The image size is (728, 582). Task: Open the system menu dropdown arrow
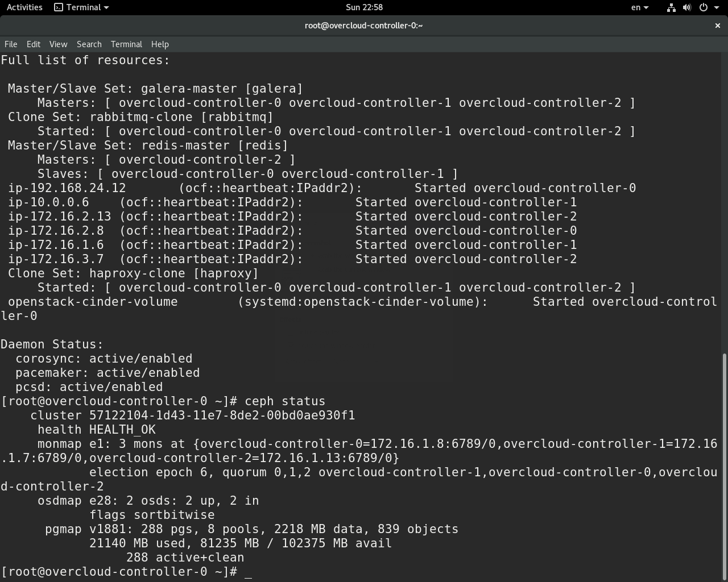(x=715, y=8)
